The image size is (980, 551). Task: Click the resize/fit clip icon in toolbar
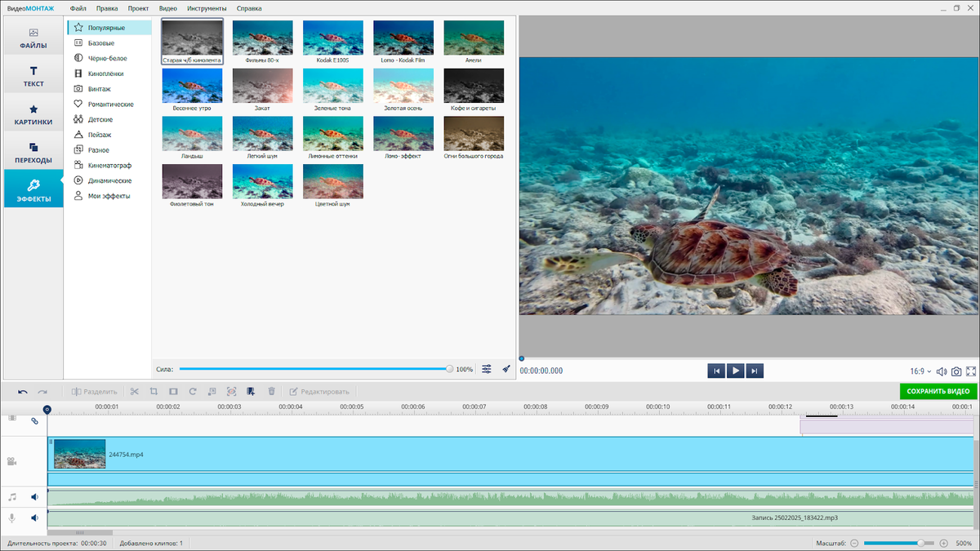pos(212,392)
